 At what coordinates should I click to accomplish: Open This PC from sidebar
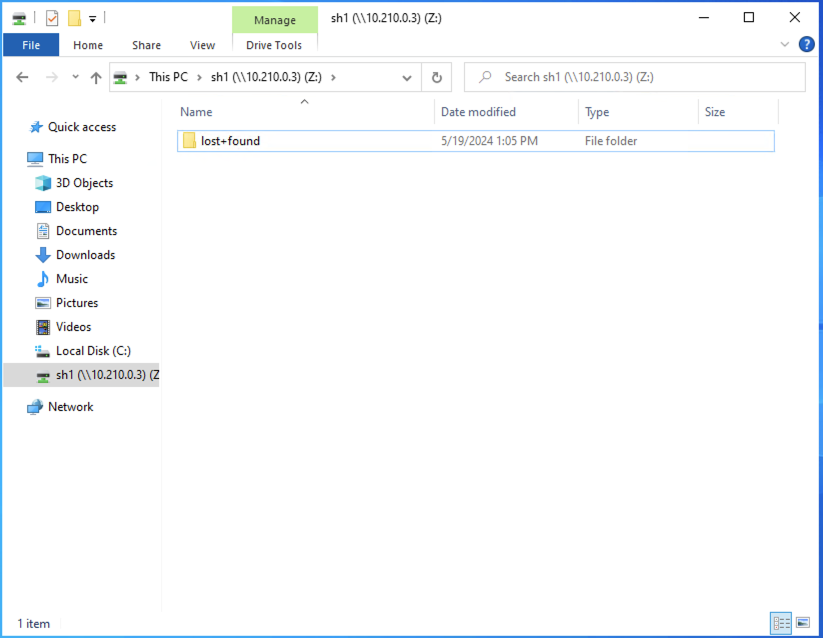point(65,158)
